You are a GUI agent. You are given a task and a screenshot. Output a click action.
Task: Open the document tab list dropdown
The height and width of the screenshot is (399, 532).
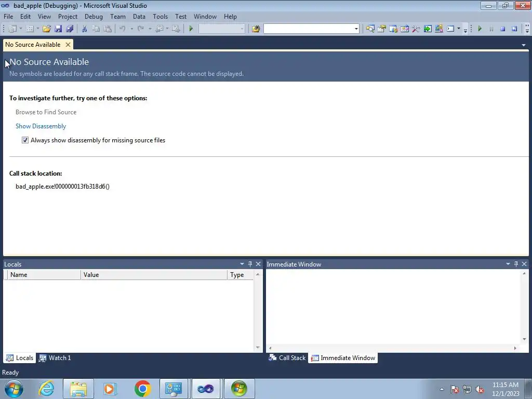(524, 45)
